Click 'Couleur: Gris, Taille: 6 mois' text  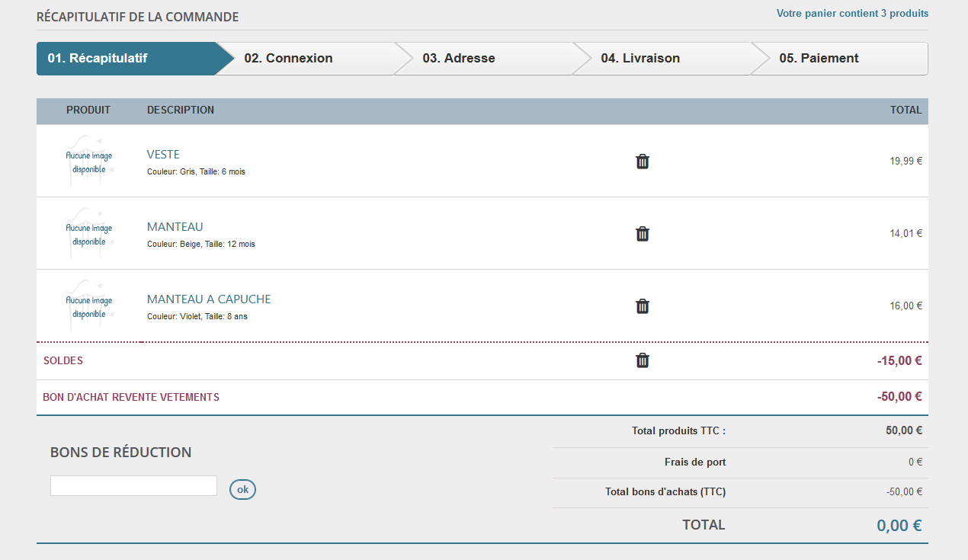[x=196, y=172]
